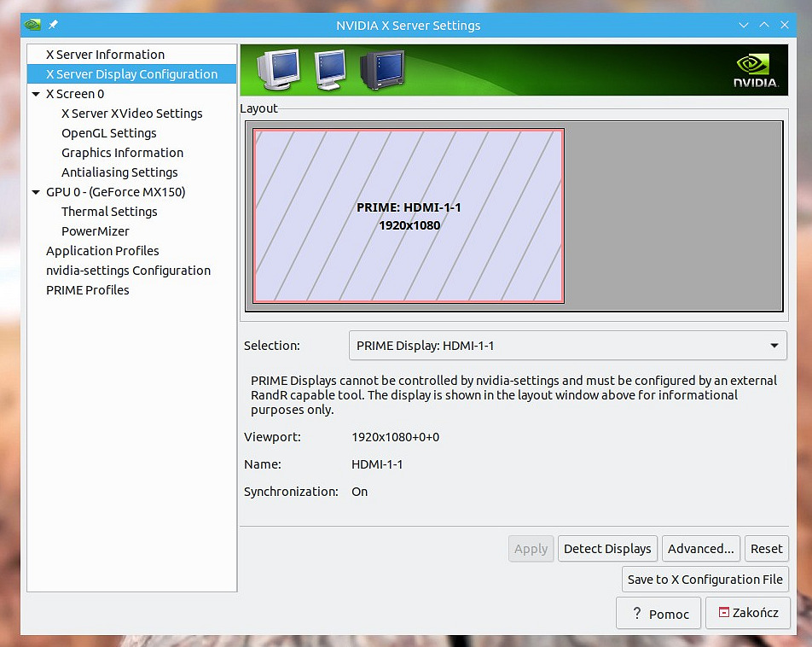Viewport: 812px width, 647px height.
Task: Open help with the Pomoc button
Action: tap(658, 614)
